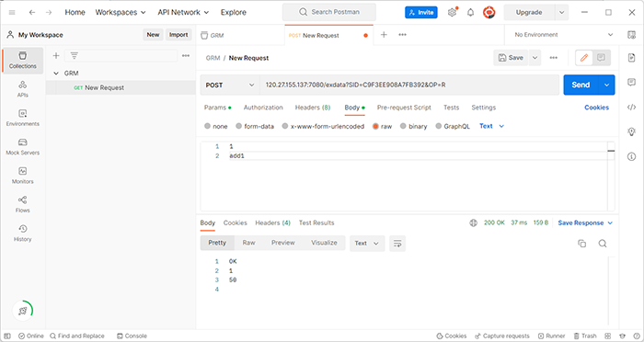Open the Cookies link near request tabs
The image size is (644, 342).
pyautogui.click(x=596, y=108)
